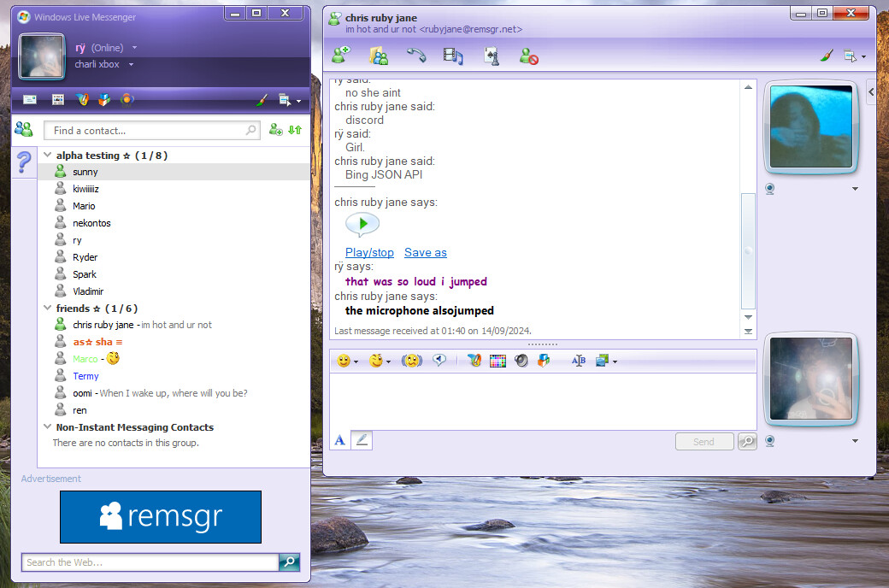
Task: Select chris ruby jane in friends list
Action: [103, 325]
